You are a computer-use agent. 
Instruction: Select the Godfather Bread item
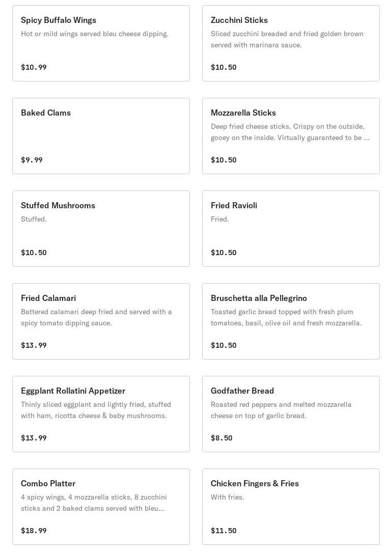pyautogui.click(x=291, y=414)
